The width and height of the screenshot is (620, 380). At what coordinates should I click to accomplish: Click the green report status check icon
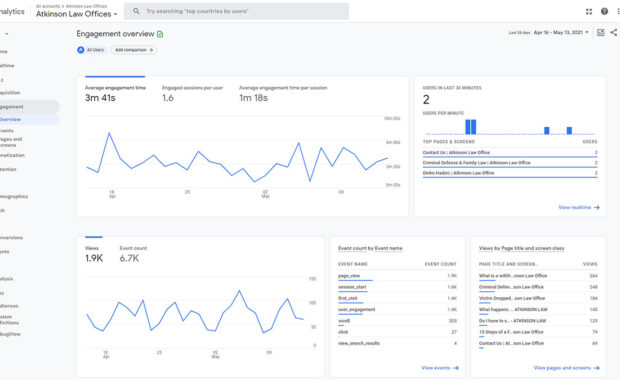[x=160, y=34]
